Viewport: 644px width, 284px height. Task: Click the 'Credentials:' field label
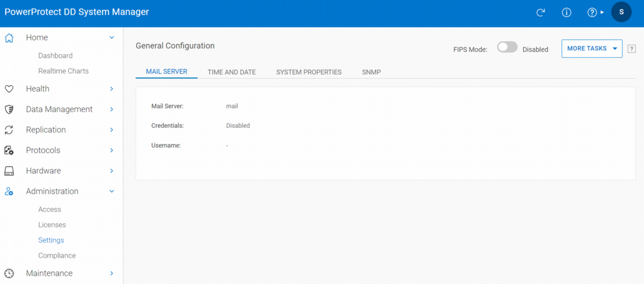point(167,126)
